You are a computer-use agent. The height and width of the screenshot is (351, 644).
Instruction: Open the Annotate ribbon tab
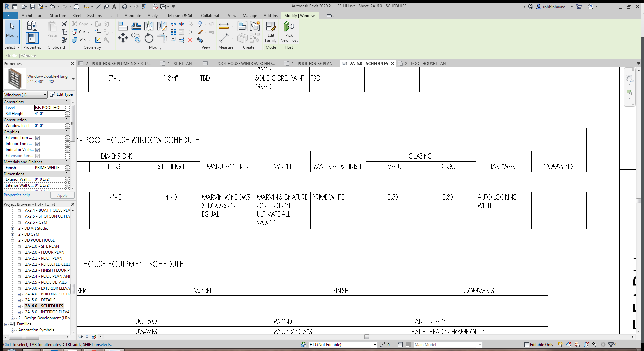click(x=133, y=16)
